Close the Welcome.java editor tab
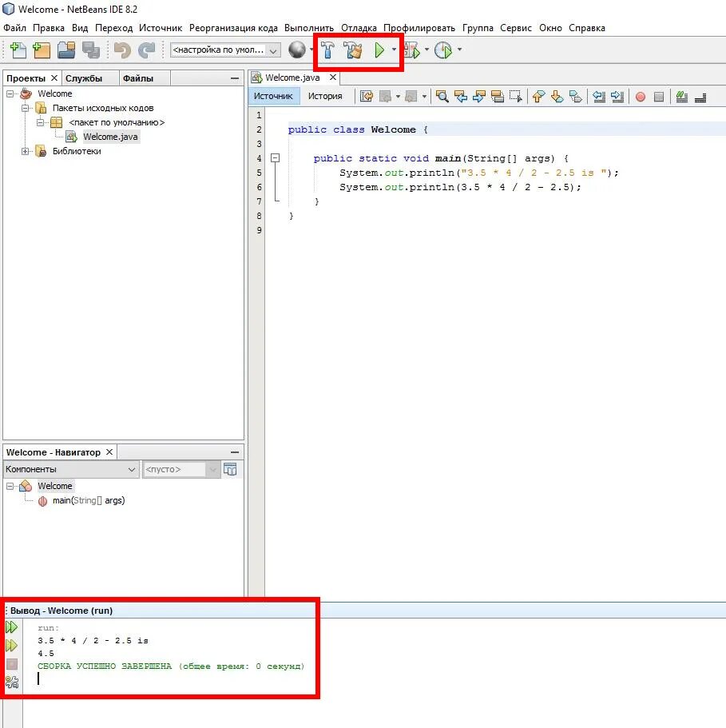Screen dimensions: 726x728 point(332,77)
